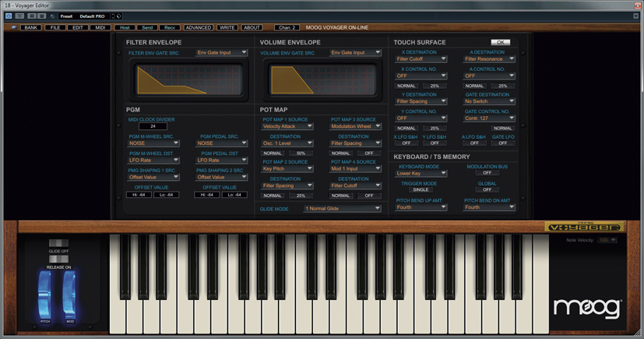Toggle Gate Destination NORMAL polarity button
644x339 pixels.
[503, 129]
